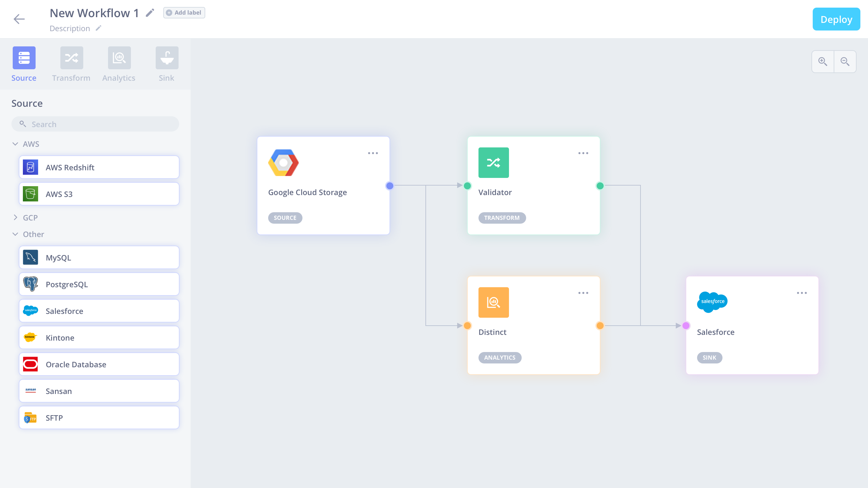Screen dimensions: 868x488
Task: Select Salesforce source in sidebar list
Action: [99, 311]
